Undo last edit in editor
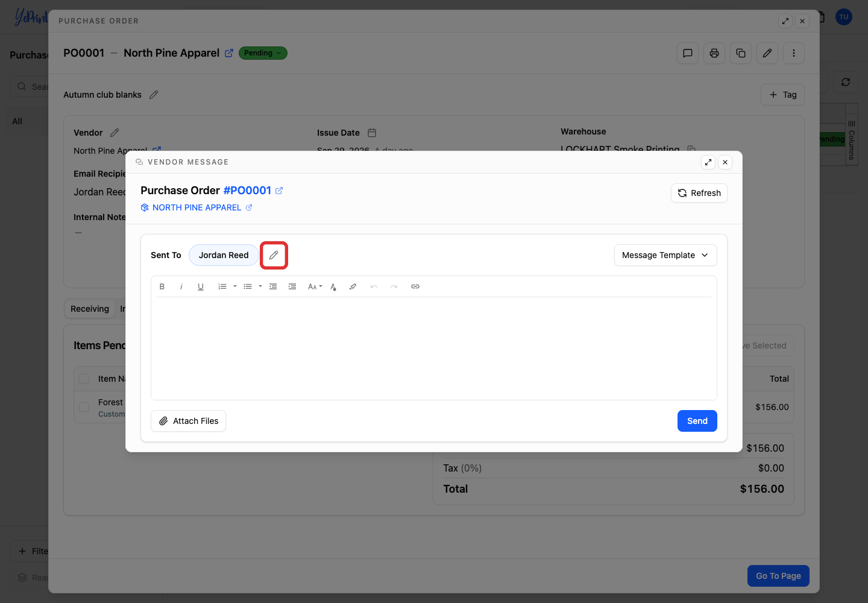The image size is (868, 603). 374,286
